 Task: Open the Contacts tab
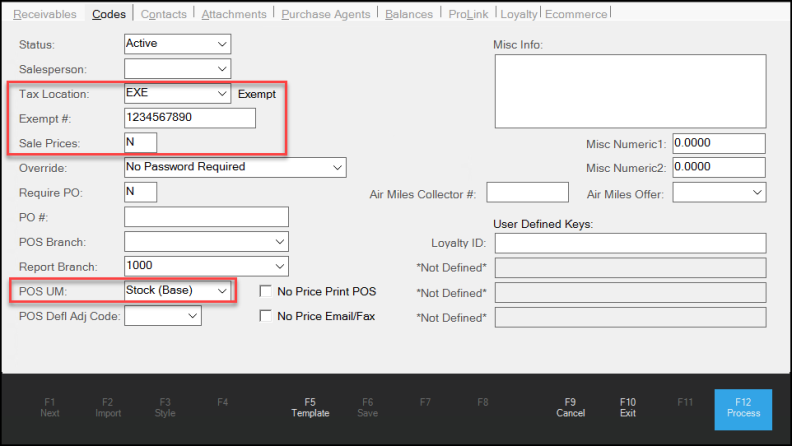pyautogui.click(x=163, y=14)
